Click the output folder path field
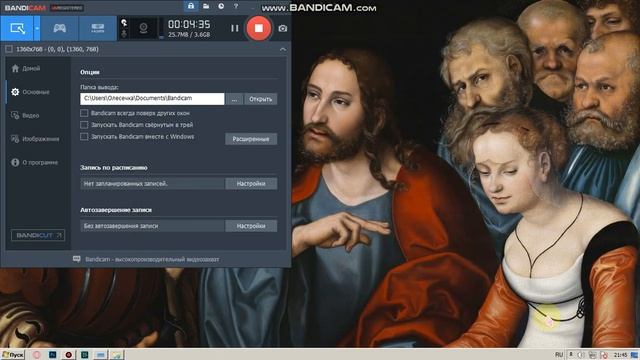Viewport: 640px width, 360px height. click(152, 99)
